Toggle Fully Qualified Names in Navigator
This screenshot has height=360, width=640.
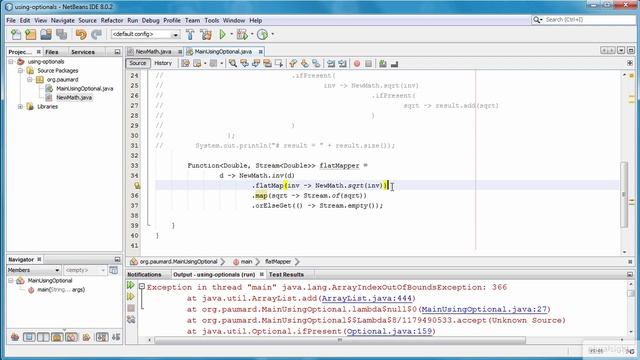(87, 337)
